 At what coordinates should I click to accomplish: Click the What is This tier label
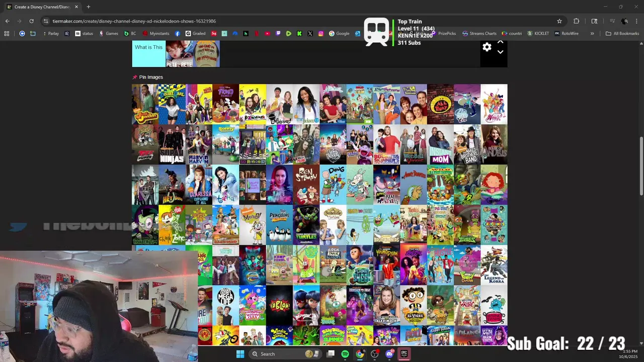[148, 47]
